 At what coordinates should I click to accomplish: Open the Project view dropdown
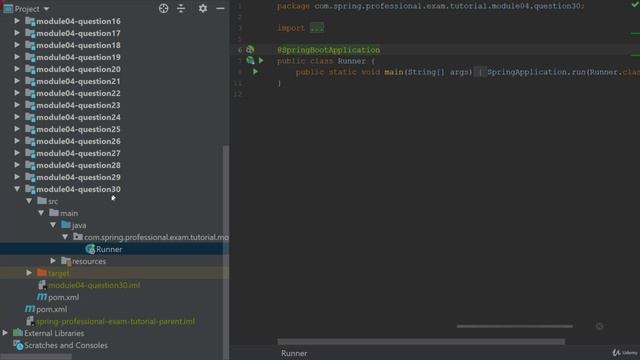46,9
